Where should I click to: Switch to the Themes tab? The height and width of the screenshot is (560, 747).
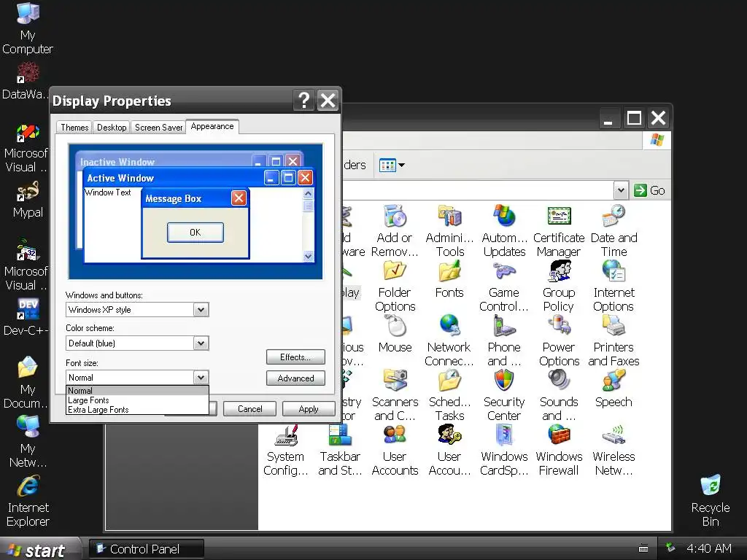(x=74, y=128)
